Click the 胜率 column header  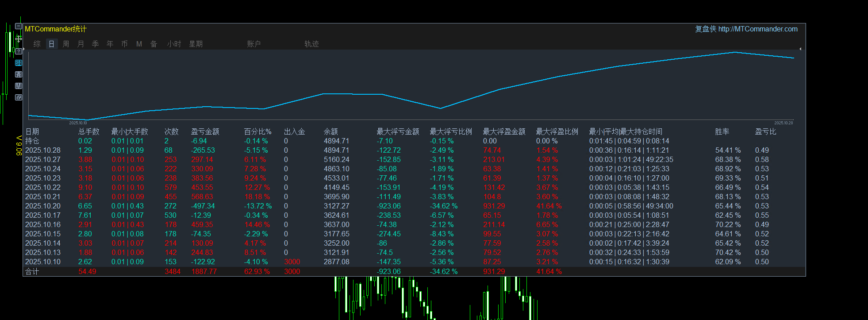(722, 131)
